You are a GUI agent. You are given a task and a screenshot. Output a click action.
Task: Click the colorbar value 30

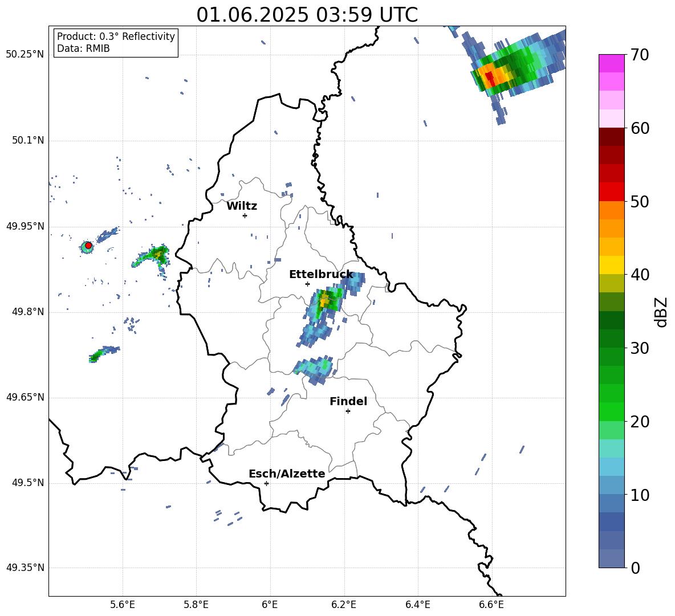click(640, 348)
